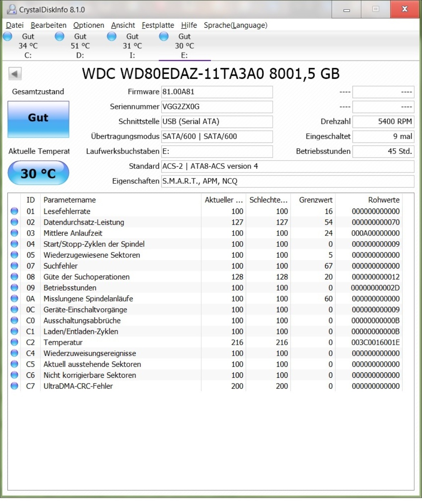Image resolution: width=422 pixels, height=504 pixels.
Task: Click status orb for Misslungene Spindelanläufe
Action: pyautogui.click(x=15, y=299)
